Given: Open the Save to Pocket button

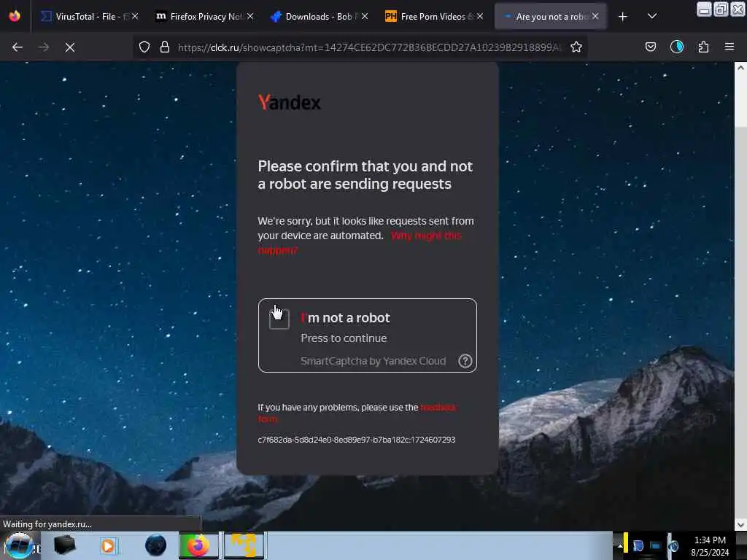Looking at the screenshot, I should click(x=650, y=47).
